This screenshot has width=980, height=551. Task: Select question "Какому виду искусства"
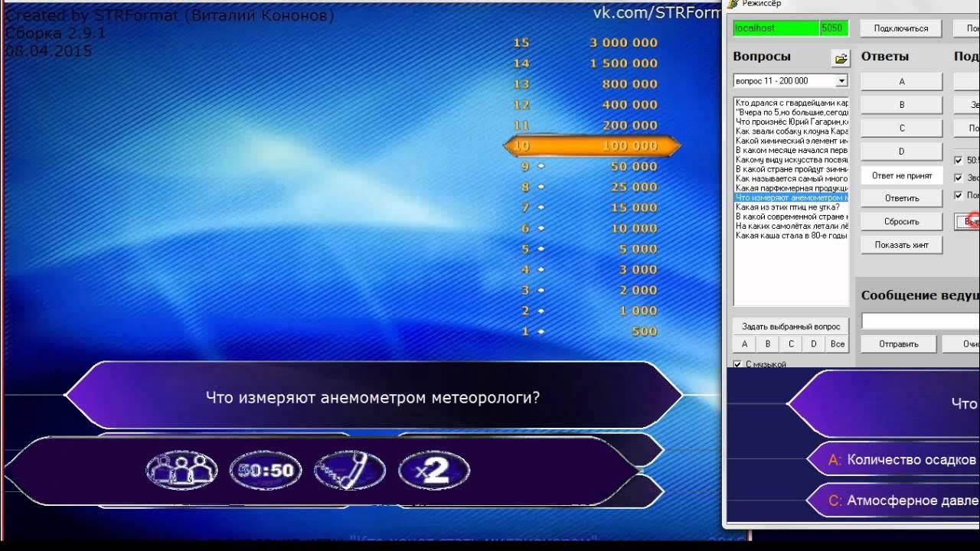click(x=791, y=160)
